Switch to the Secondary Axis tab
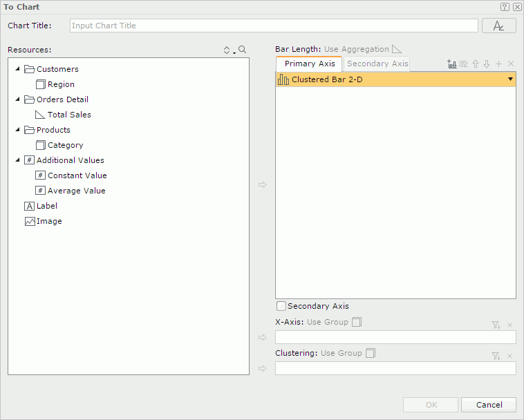Screen dimensions: 524x420 (x=377, y=64)
